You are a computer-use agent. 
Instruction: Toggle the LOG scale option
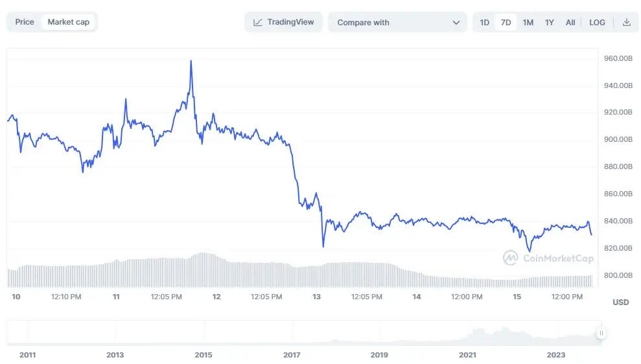pyautogui.click(x=597, y=22)
